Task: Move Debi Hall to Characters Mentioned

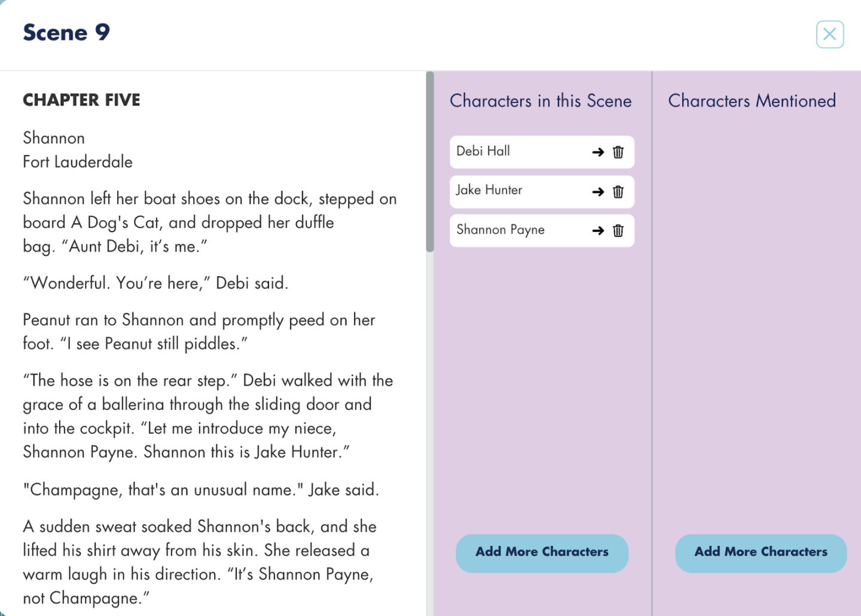Action: pos(598,152)
